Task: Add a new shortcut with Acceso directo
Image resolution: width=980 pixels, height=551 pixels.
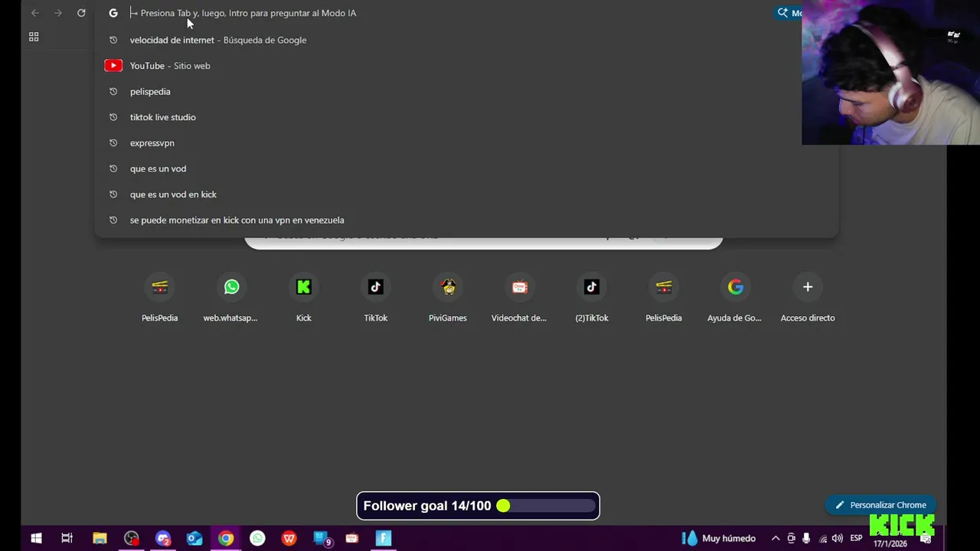Action: (x=807, y=297)
